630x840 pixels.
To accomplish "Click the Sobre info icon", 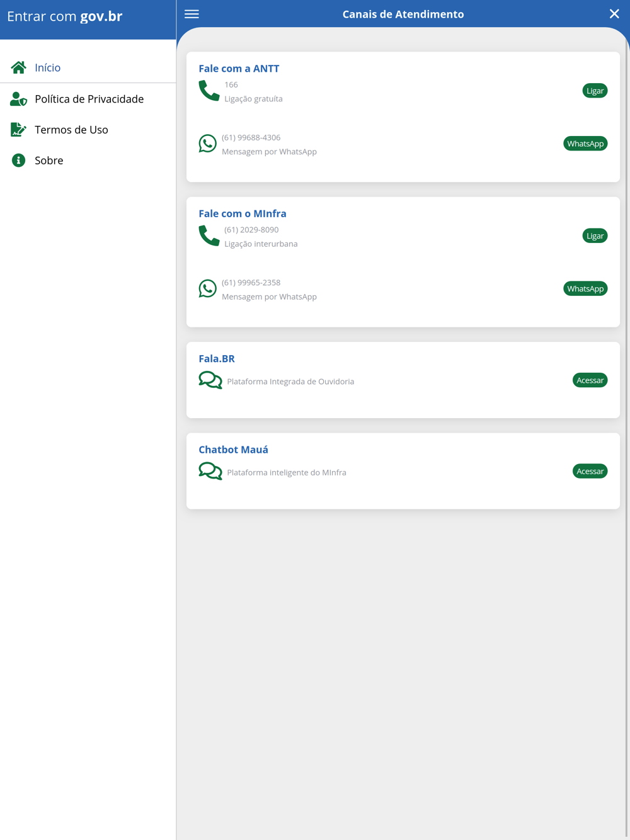I will [18, 161].
